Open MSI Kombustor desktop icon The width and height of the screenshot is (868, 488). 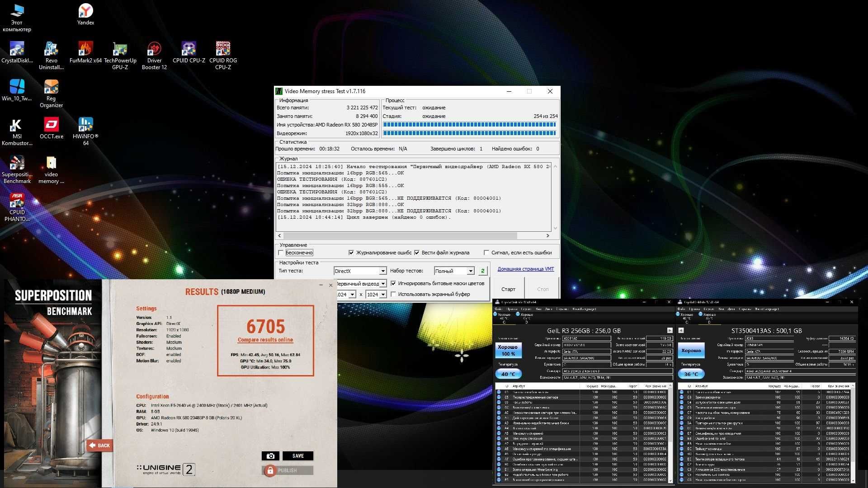[x=17, y=132]
